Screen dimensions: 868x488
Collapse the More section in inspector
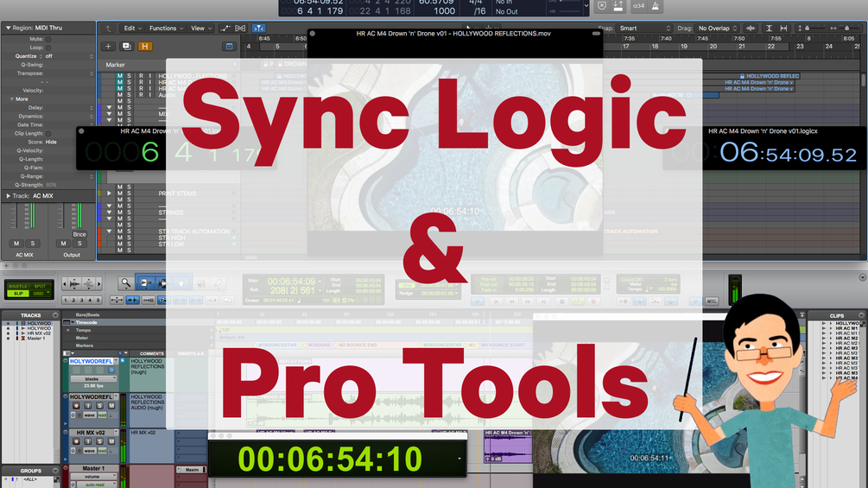(11, 99)
